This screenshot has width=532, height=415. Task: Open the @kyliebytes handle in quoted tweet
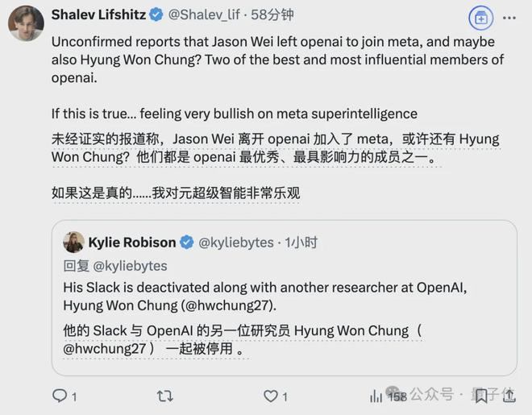pyautogui.click(x=236, y=243)
